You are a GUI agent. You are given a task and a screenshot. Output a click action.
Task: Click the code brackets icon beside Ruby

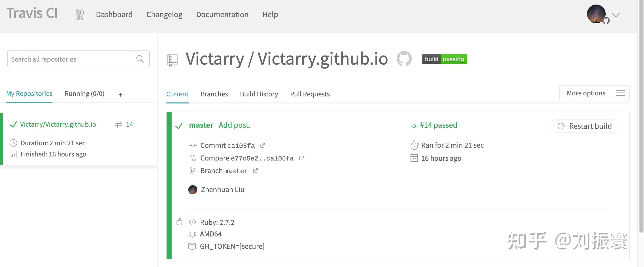click(x=192, y=222)
